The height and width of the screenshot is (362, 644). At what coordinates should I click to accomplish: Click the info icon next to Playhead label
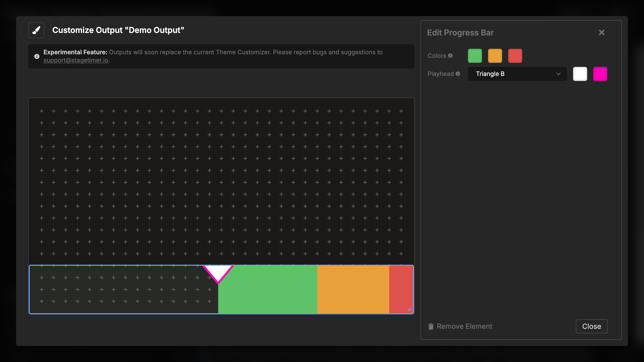point(458,74)
